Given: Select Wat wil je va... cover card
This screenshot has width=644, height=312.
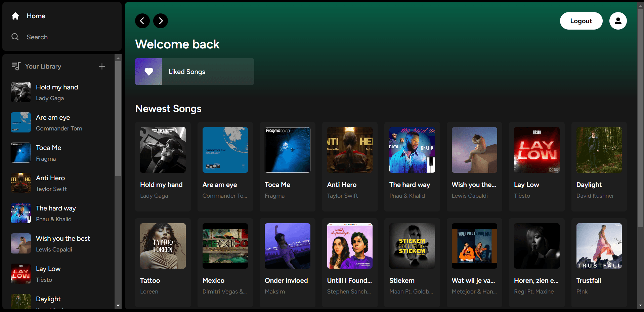Looking at the screenshot, I should click(474, 246).
